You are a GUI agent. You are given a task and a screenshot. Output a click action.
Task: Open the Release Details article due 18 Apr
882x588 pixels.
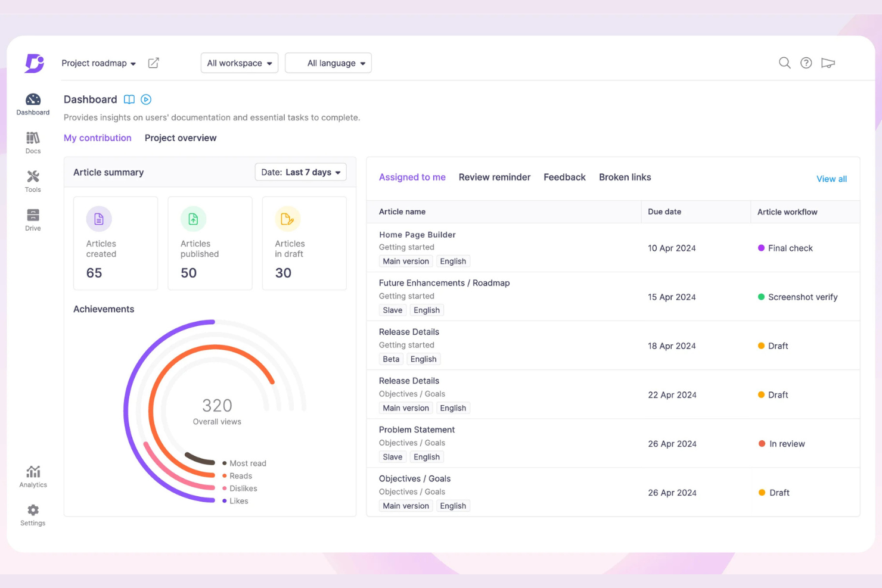pyautogui.click(x=409, y=332)
